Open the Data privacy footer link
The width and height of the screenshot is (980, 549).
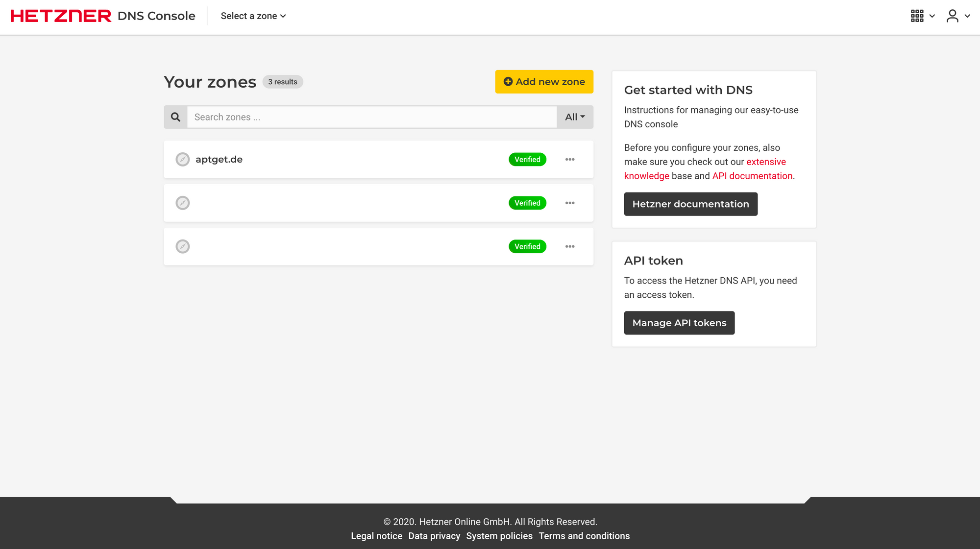(x=434, y=536)
